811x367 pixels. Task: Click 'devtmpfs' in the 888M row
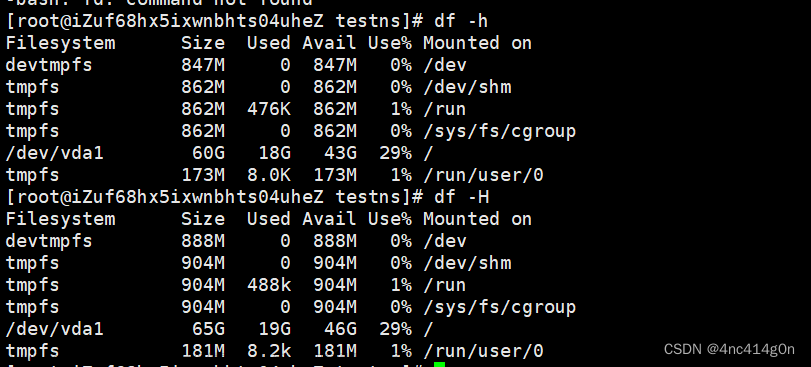[49, 241]
